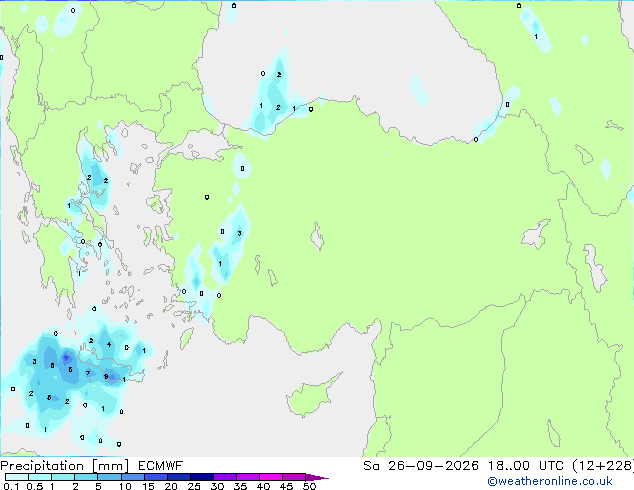Screen dimensions: 634x490
Task: Click the forecast date 'Sa 26-09-2026' text
Action: [x=421, y=466]
